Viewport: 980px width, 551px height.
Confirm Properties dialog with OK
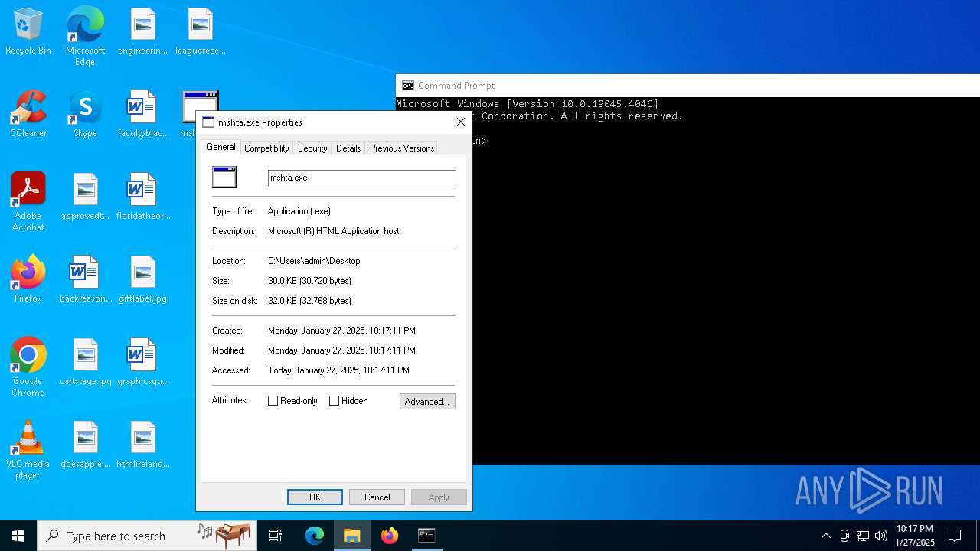(315, 497)
